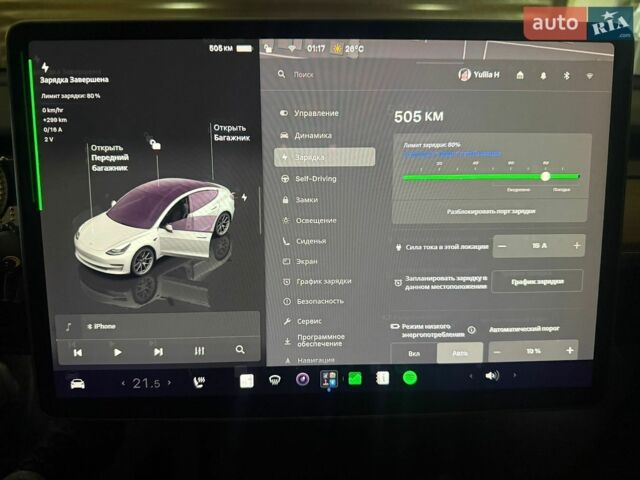Image resolution: width=640 pixels, height=480 pixels.
Task: Tap the speaker volume icon
Action: point(491,375)
